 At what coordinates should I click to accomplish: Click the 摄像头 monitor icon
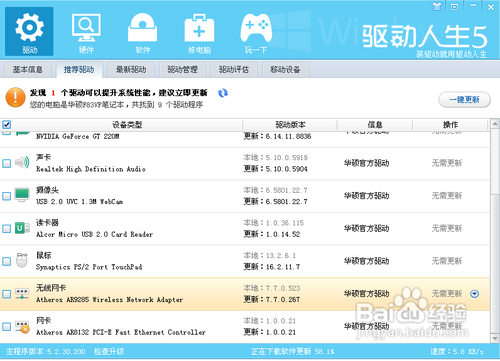pyautogui.click(x=22, y=195)
